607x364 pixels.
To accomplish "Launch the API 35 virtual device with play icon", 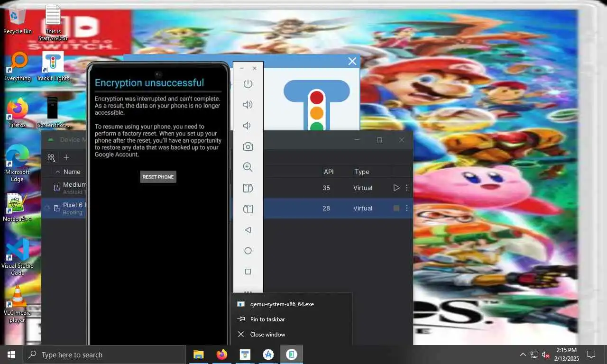I will (396, 188).
